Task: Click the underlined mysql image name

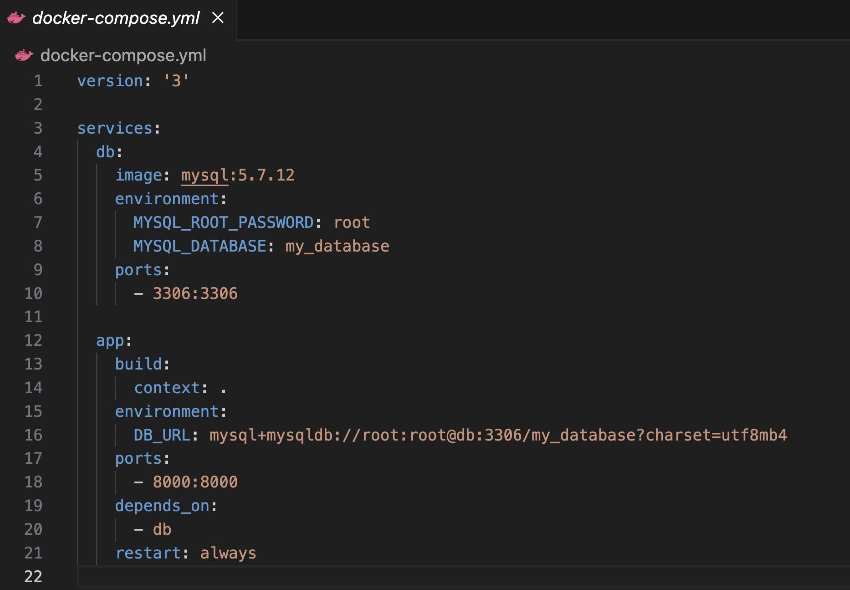Action: [205, 175]
